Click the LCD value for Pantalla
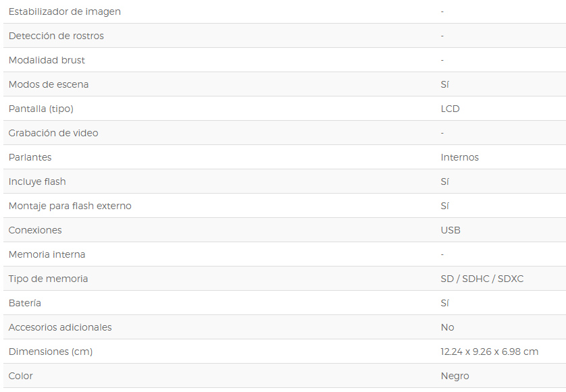566x392 pixels. click(450, 109)
